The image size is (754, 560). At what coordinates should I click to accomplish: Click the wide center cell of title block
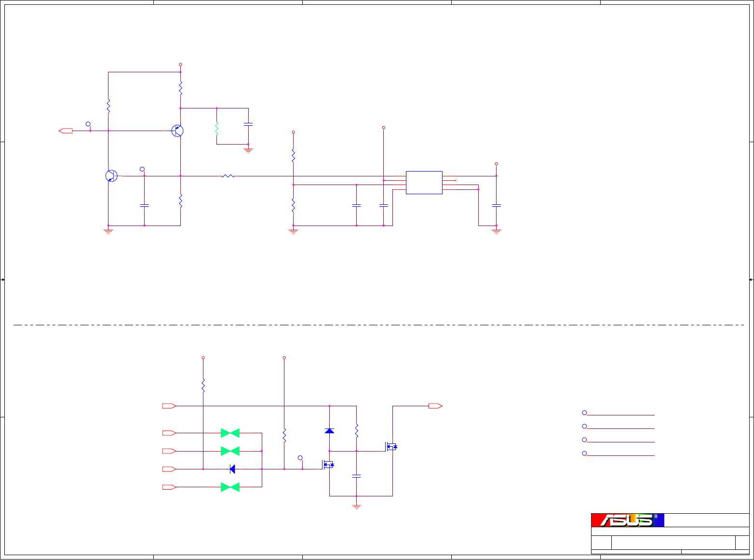click(673, 542)
